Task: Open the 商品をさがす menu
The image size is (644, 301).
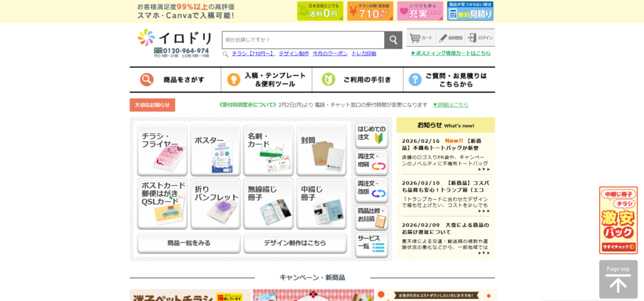Action: tap(175, 79)
